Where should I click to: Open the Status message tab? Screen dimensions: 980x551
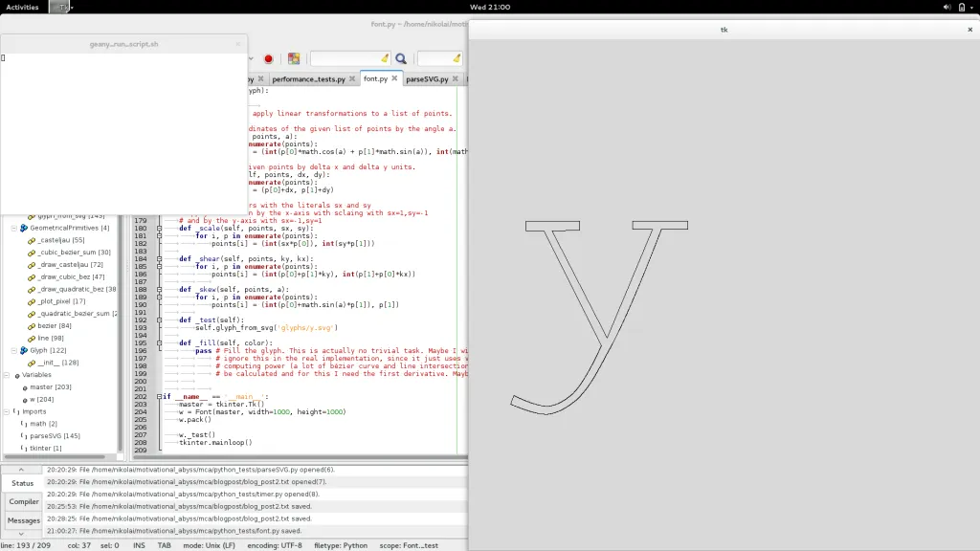tap(22, 483)
